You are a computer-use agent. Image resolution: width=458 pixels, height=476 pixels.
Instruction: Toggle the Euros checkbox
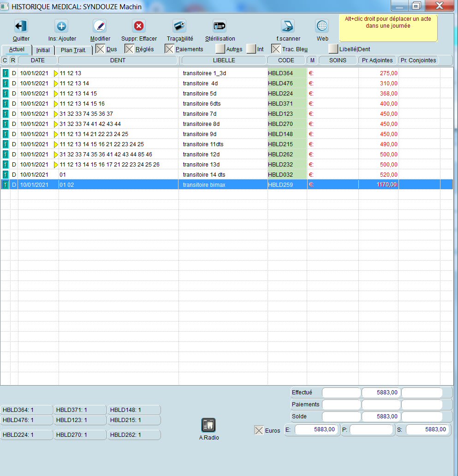pos(259,430)
